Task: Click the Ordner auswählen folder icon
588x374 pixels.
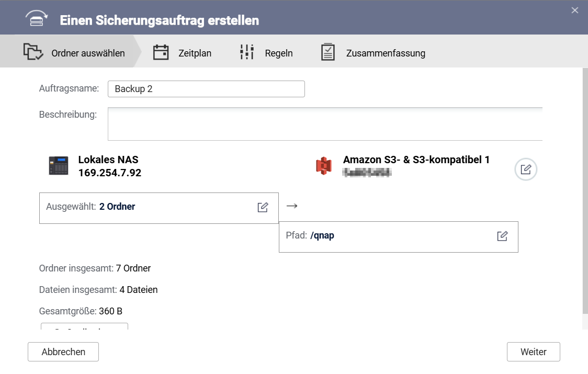Action: pyautogui.click(x=33, y=52)
